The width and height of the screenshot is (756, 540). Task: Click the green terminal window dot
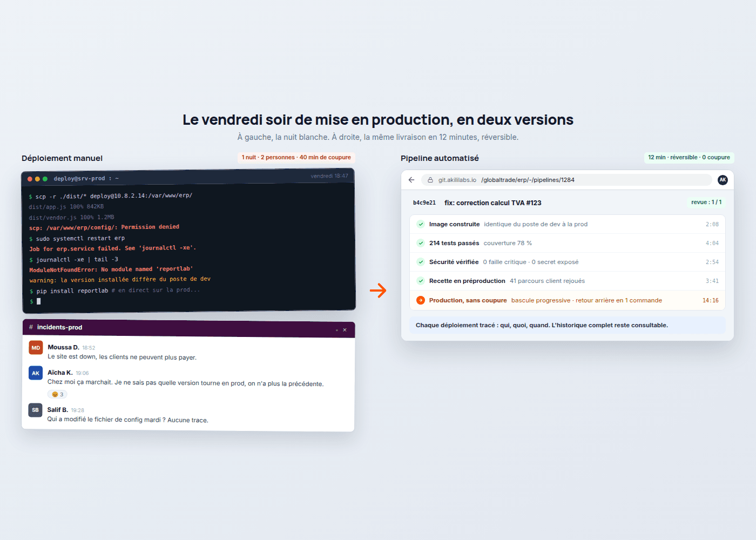pos(45,179)
